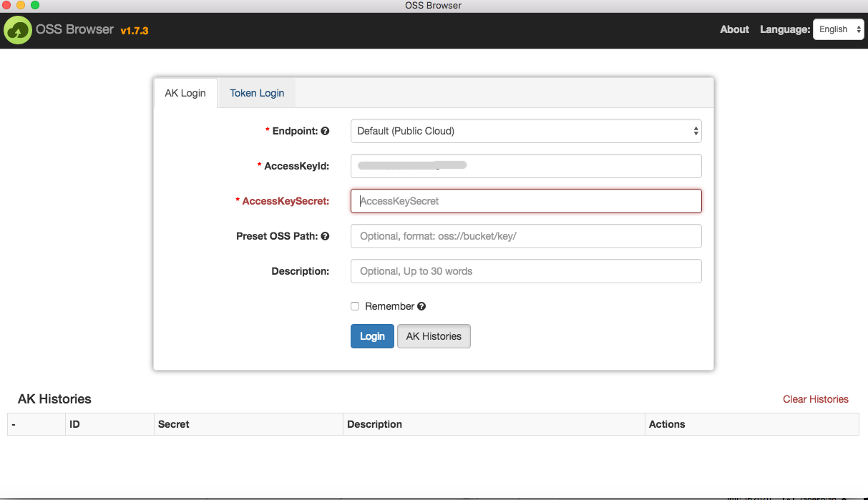Click the OSS Browser cloud logo icon
Screen dimensions: 868x500
click(18, 30)
